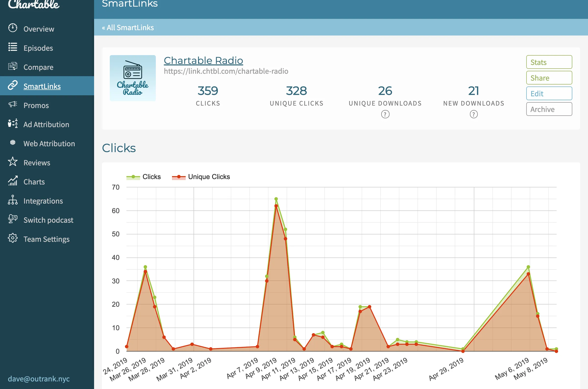Click the Episodes list icon

coord(13,47)
